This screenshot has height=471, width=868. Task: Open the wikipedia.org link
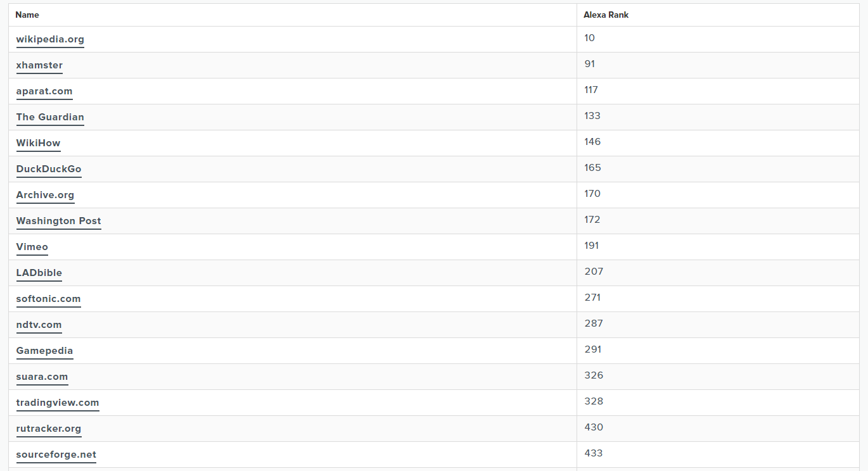(x=50, y=39)
